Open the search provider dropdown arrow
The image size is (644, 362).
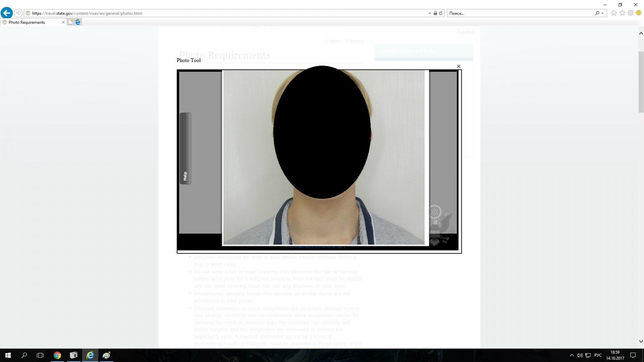tap(603, 13)
